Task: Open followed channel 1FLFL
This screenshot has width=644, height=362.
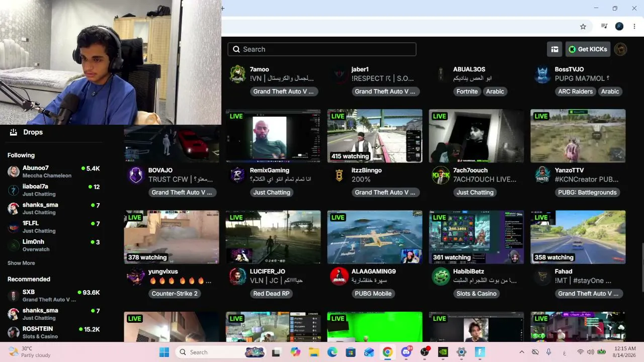Action: coord(54,227)
